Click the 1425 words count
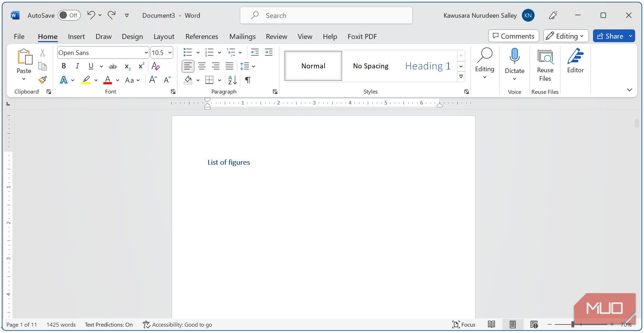Viewport: 644px width, 333px height. [x=61, y=324]
